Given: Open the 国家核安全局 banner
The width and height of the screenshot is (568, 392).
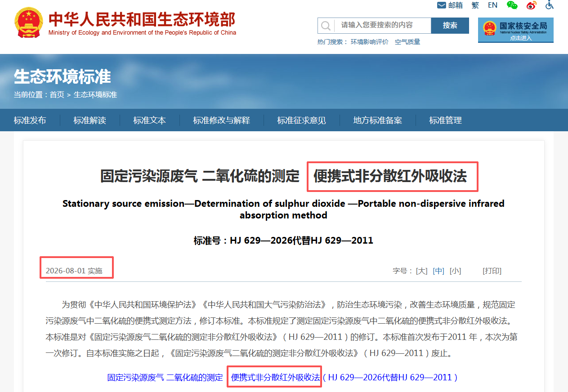Looking at the screenshot, I should [x=515, y=30].
